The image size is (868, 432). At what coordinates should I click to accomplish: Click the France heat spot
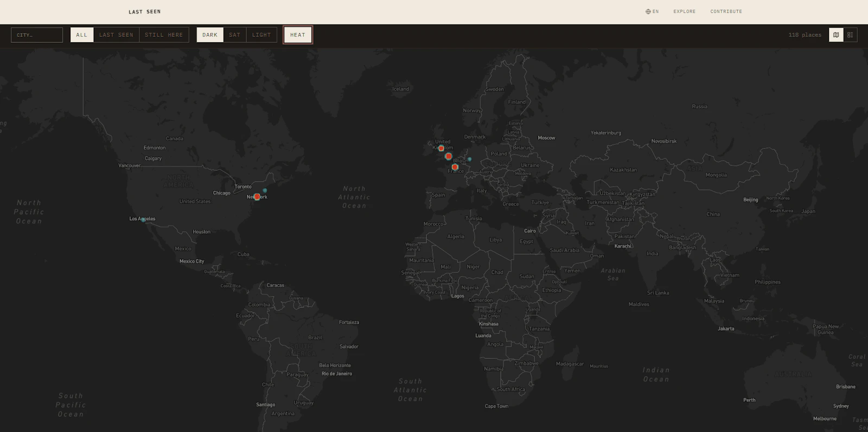455,167
